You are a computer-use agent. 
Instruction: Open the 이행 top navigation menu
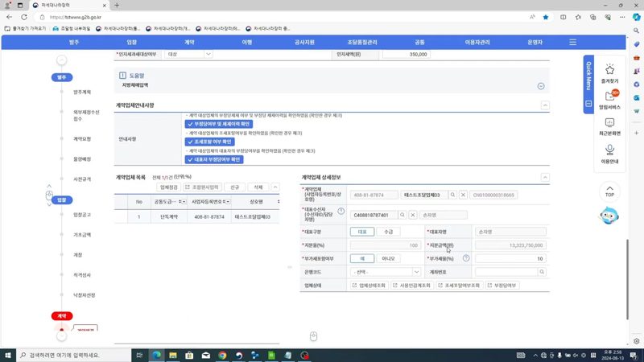[247, 43]
